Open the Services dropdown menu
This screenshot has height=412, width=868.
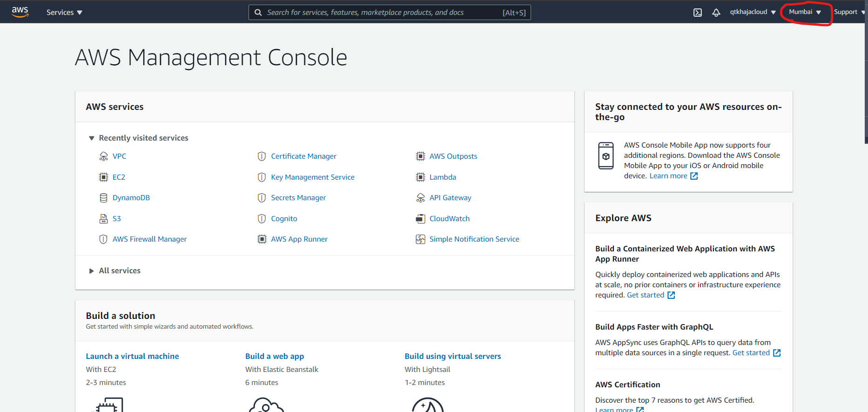[64, 13]
